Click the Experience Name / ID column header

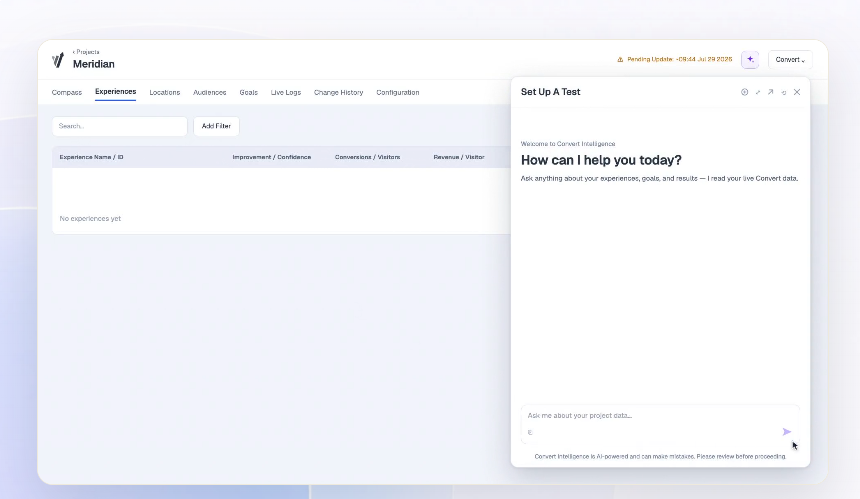coord(91,157)
